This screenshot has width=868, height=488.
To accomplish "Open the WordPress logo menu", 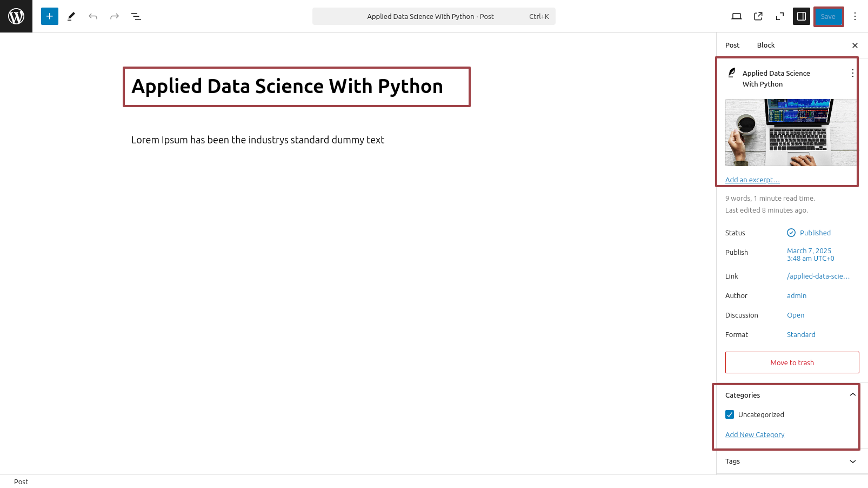I will [16, 16].
